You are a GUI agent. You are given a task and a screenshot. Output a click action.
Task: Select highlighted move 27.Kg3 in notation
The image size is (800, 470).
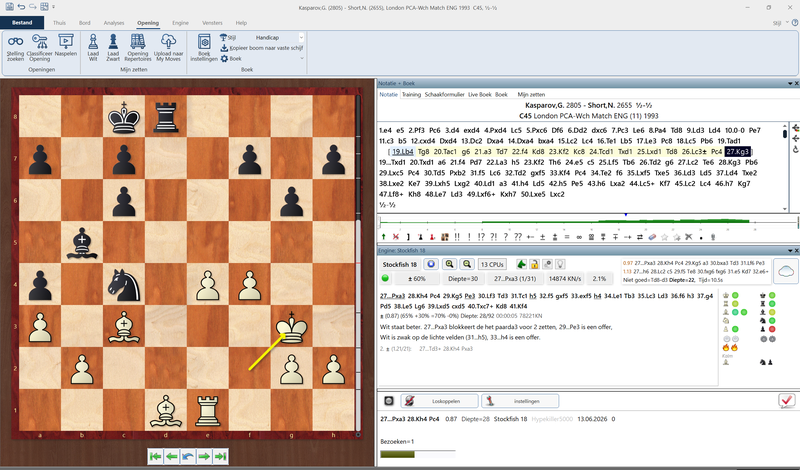(x=738, y=152)
